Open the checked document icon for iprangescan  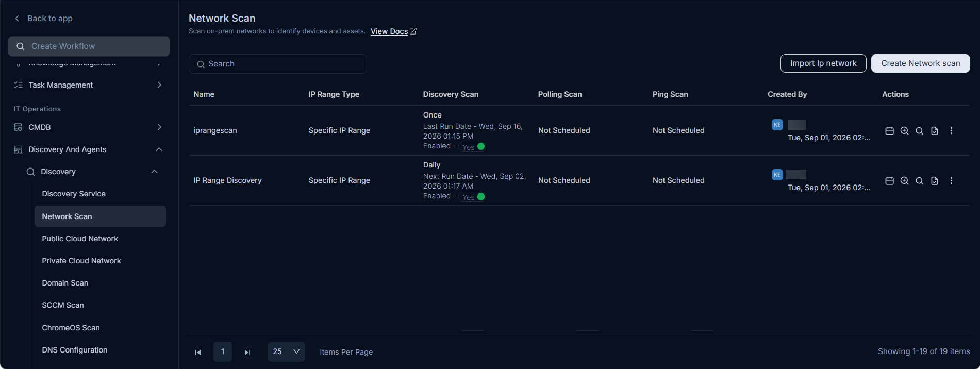point(935,131)
